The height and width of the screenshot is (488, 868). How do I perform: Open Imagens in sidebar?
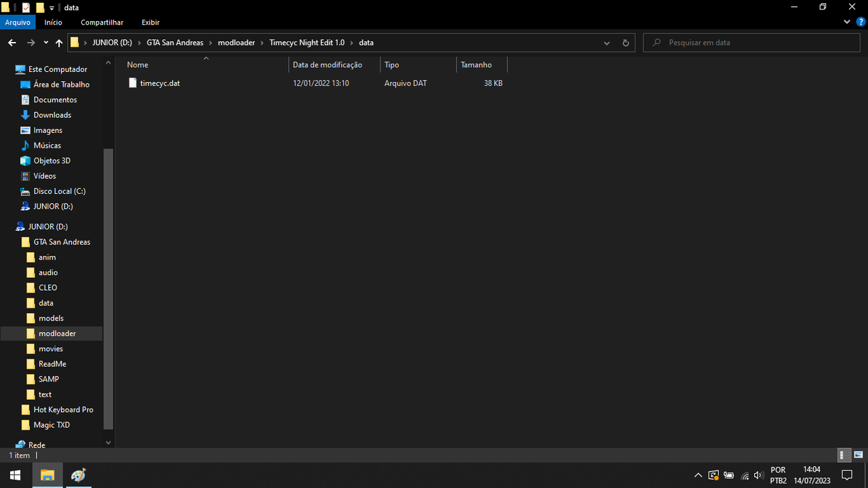coord(47,130)
